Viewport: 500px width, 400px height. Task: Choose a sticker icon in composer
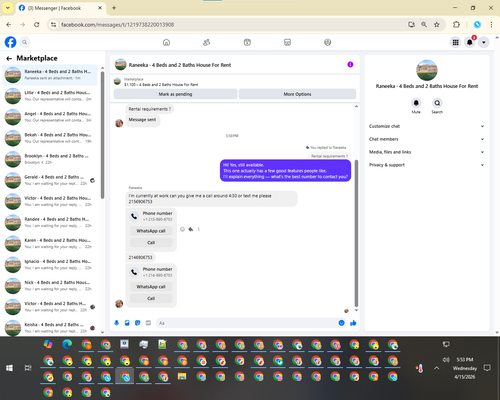tap(138, 323)
